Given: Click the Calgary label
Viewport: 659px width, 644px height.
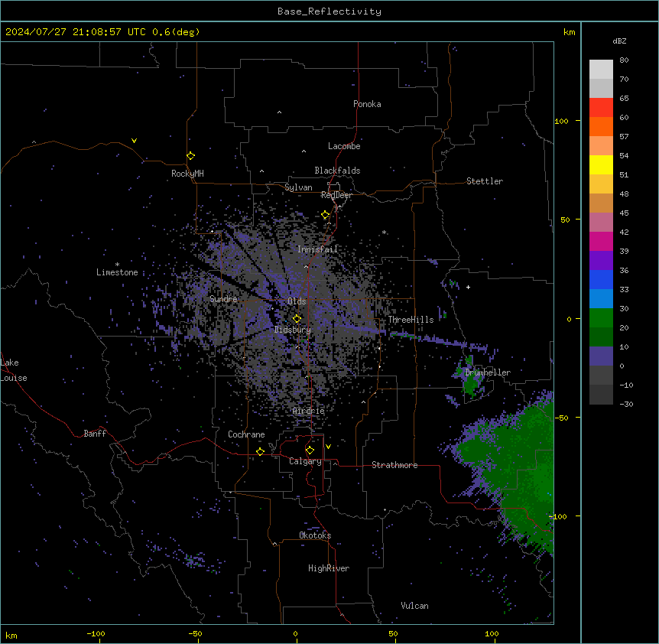Looking at the screenshot, I should click(305, 461).
